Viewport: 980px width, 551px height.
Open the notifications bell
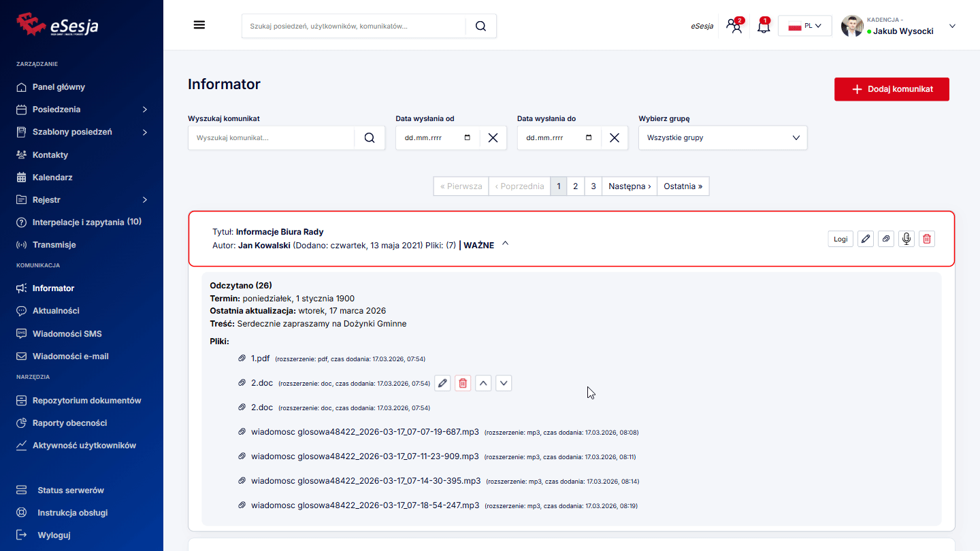pos(764,27)
